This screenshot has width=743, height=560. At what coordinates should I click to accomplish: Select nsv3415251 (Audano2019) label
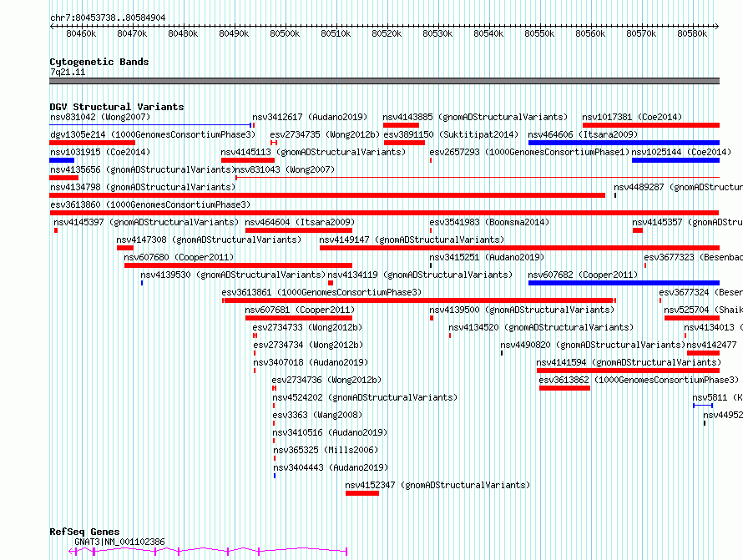[487, 257]
